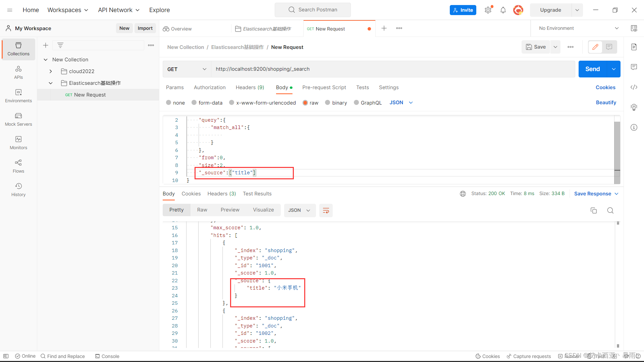Click the request URL input field
This screenshot has height=362, width=644.
[392, 69]
